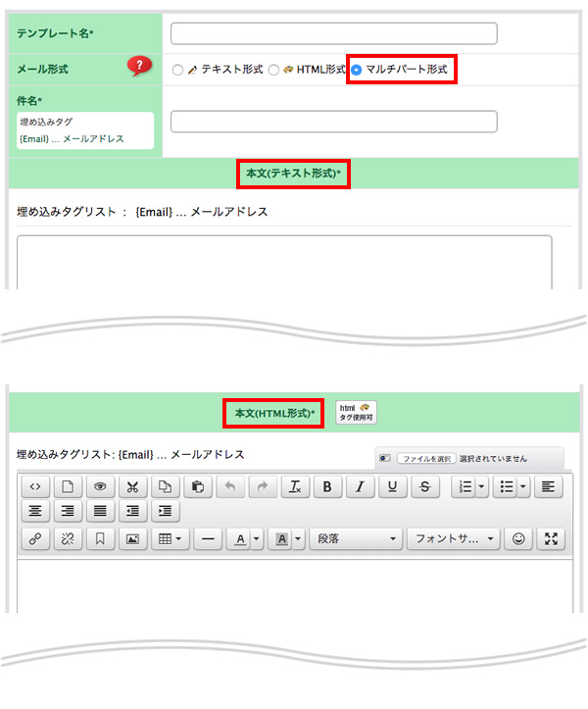Click the 本文(HTML形式) section heading
The image size is (588, 709).
[x=274, y=413]
